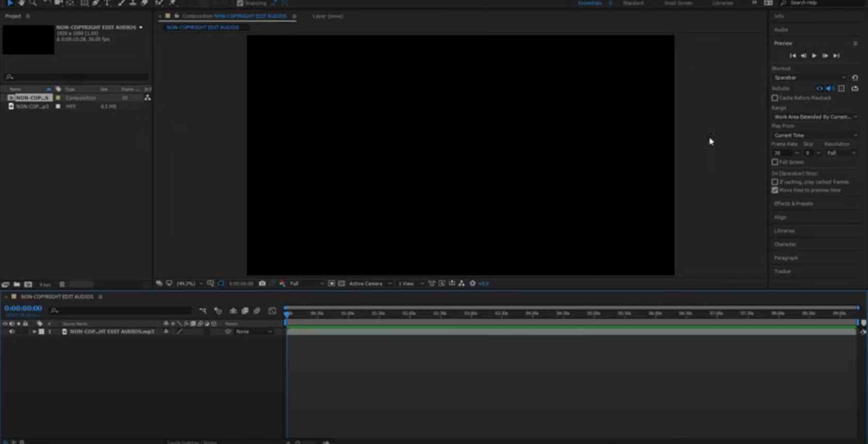Select the Clone Stamp tool
Image resolution: width=868 pixels, height=444 pixels.
[x=133, y=3]
